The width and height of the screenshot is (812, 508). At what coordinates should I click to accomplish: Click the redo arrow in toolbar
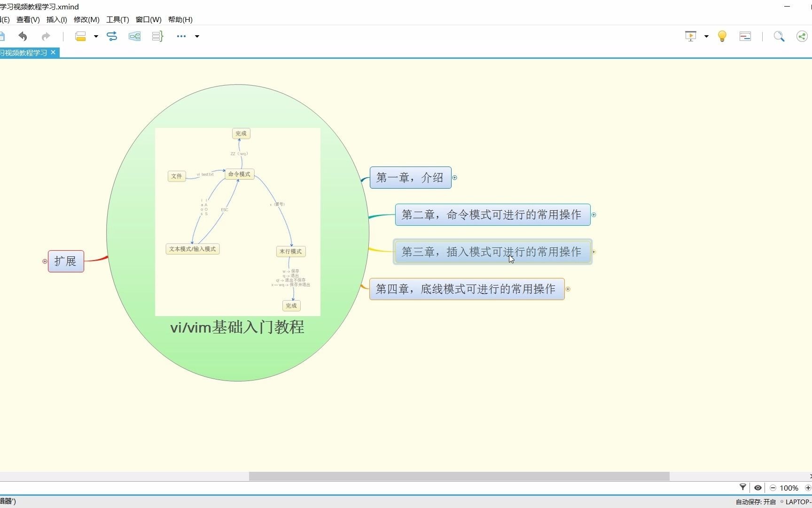point(46,36)
